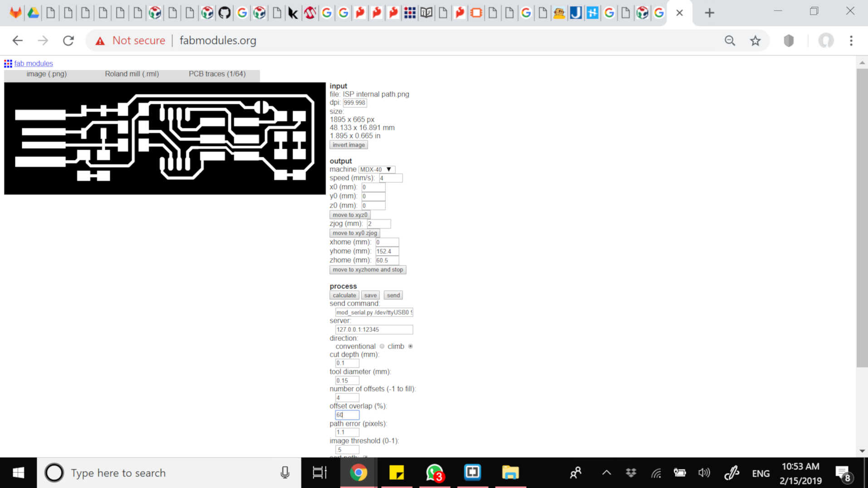This screenshot has width=868, height=488.
Task: Switch to the Google Drive browser tab
Action: (x=33, y=13)
